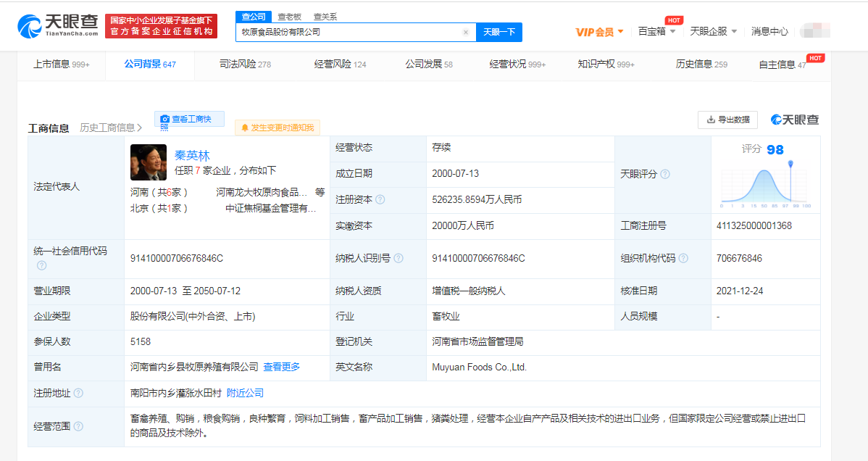Viewport: 868px width, 461px height.
Task: Select the 查老板 search tab
Action: (x=290, y=16)
